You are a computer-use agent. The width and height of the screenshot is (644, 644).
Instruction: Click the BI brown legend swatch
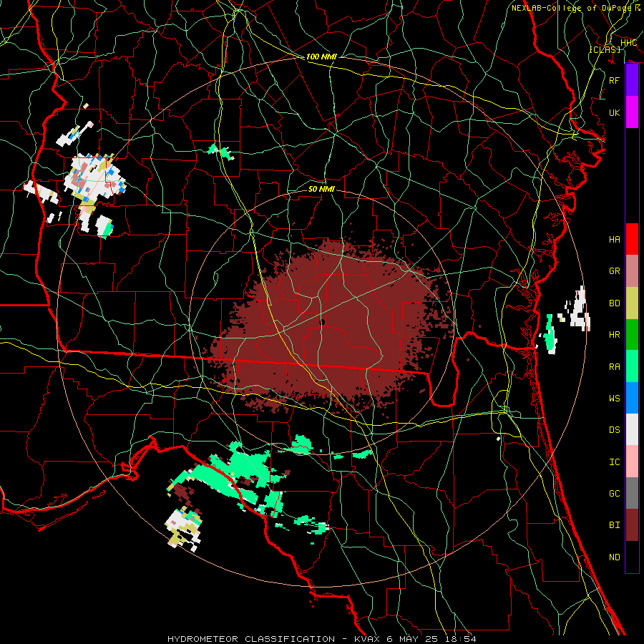(x=632, y=525)
